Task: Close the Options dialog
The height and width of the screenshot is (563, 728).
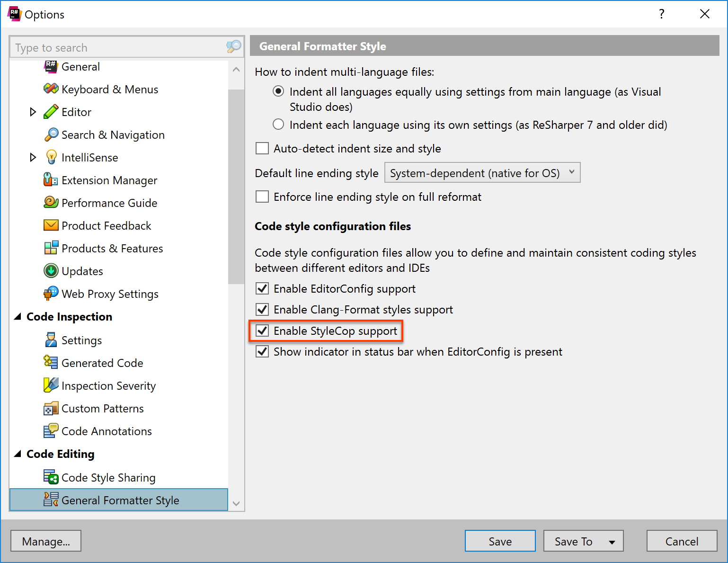Action: pyautogui.click(x=705, y=14)
